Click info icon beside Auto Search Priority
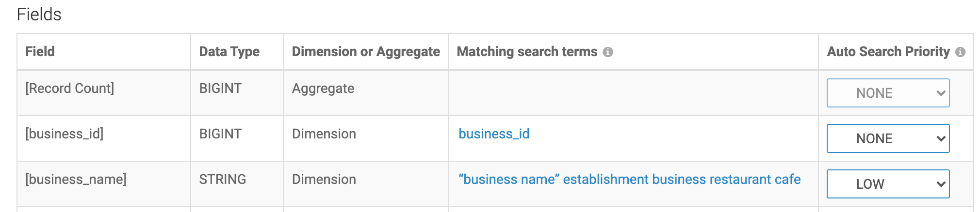Viewport: 980px width, 212px height. 960,52
